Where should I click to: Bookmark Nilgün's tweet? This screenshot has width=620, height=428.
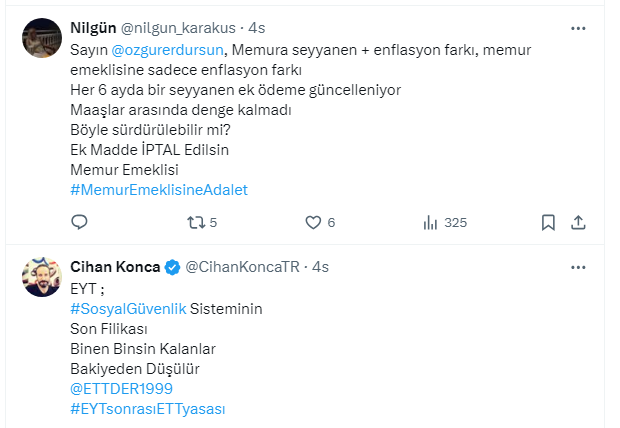coord(548,222)
